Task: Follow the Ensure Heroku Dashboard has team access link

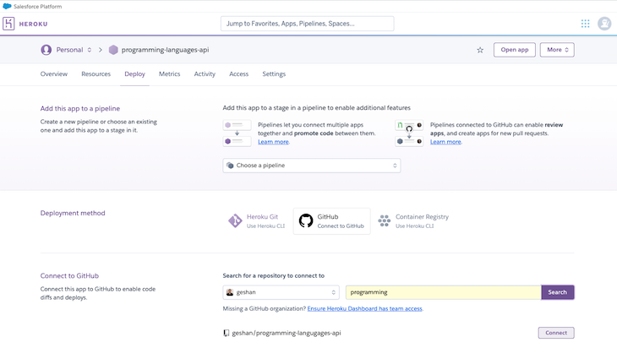Action: (x=365, y=308)
